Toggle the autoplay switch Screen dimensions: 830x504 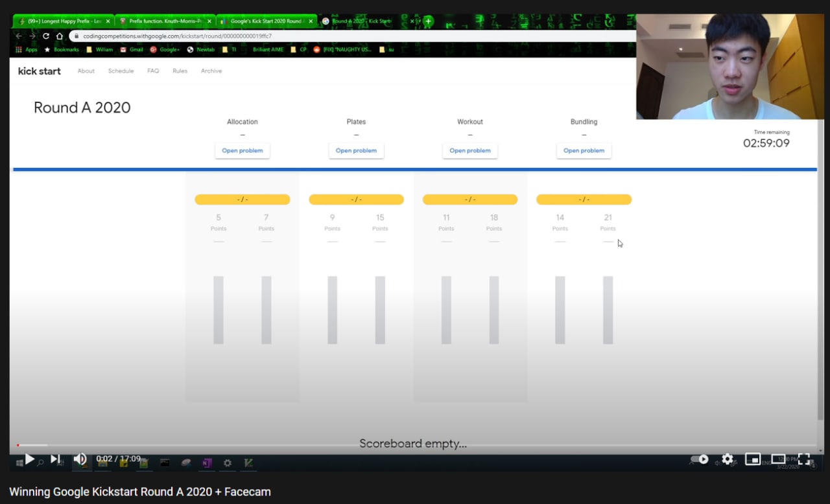click(x=700, y=459)
